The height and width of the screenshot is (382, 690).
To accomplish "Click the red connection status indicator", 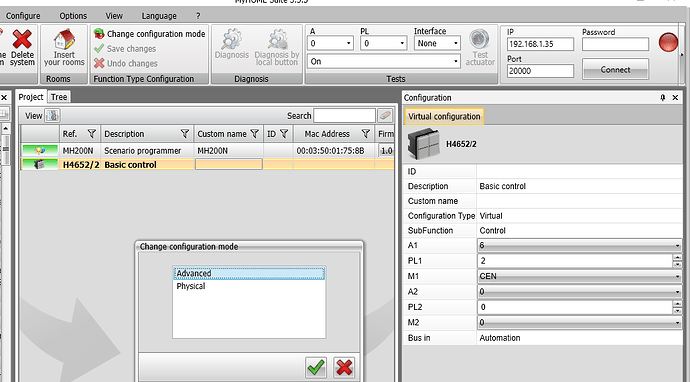I will tap(668, 43).
